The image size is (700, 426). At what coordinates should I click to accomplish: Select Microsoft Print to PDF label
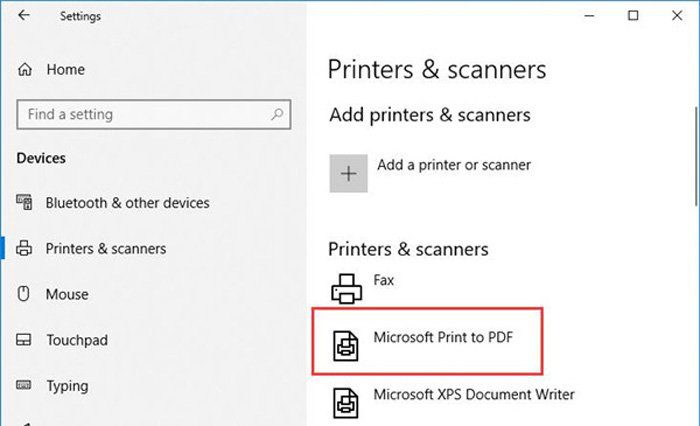[x=443, y=337]
